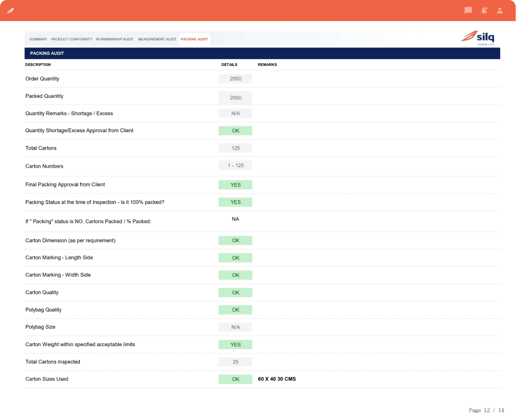Click the feather logo in header
This screenshot has height=420, width=516.
11,11
